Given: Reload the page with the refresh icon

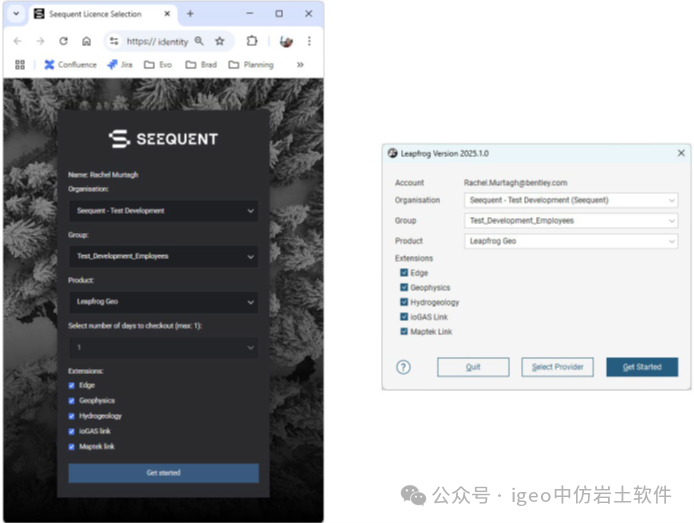Looking at the screenshot, I should coord(63,41).
